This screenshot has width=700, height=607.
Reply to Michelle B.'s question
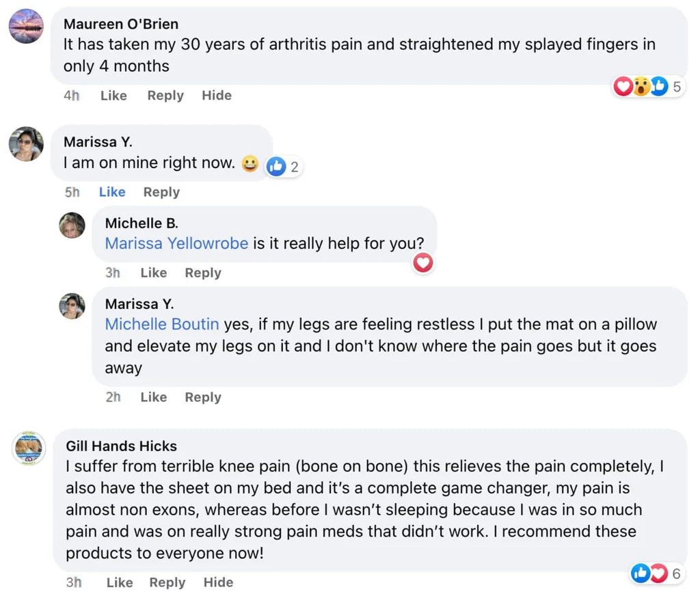[x=203, y=273]
